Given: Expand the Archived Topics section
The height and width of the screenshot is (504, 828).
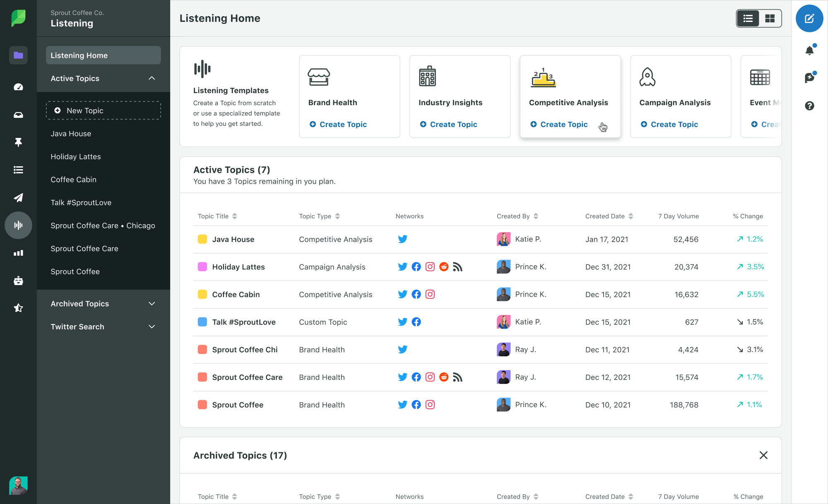Looking at the screenshot, I should [x=152, y=303].
